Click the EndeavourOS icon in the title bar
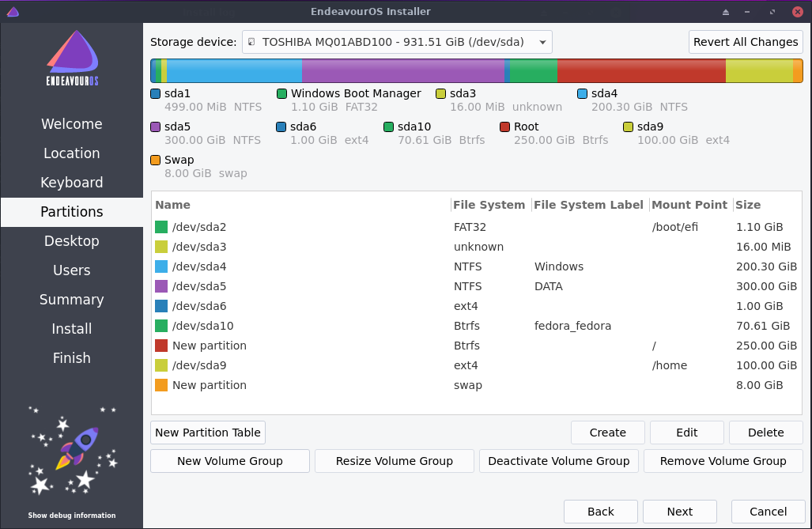Screen dimensions: 812x529 12,11
